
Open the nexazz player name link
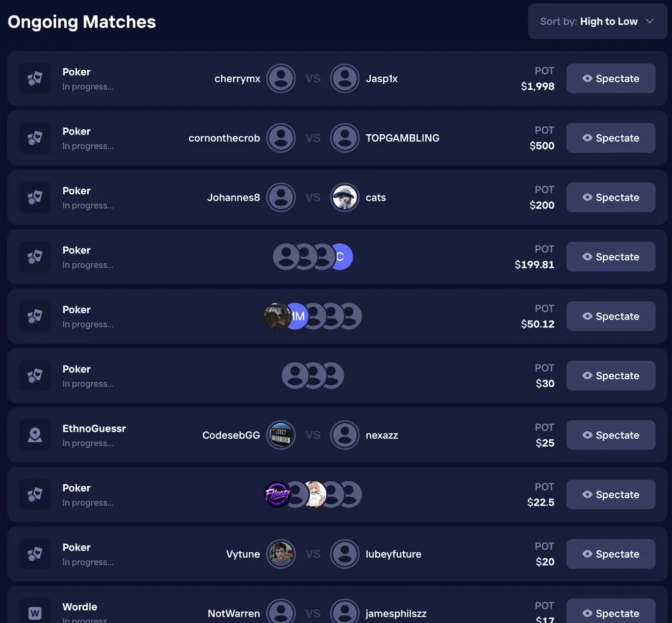point(382,435)
